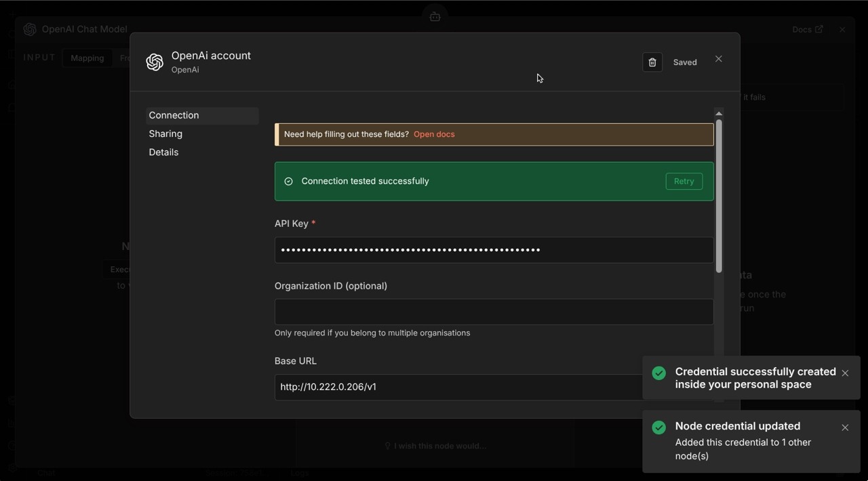Open the Connection section

[x=202, y=115]
